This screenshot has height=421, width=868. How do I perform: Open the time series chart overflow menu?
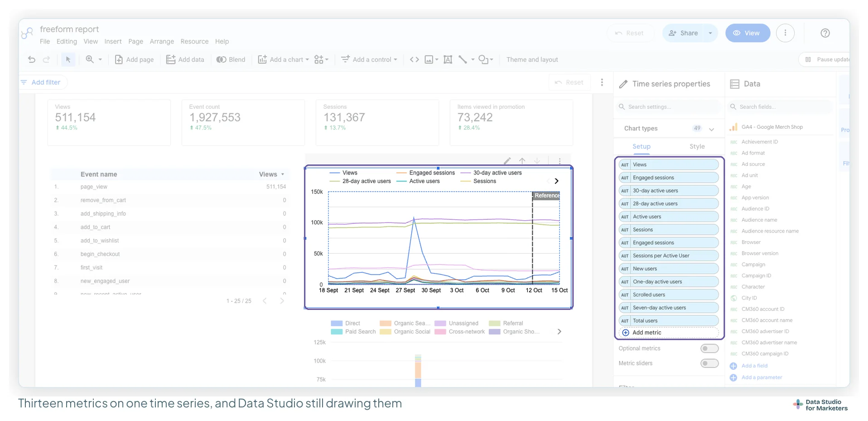(559, 161)
